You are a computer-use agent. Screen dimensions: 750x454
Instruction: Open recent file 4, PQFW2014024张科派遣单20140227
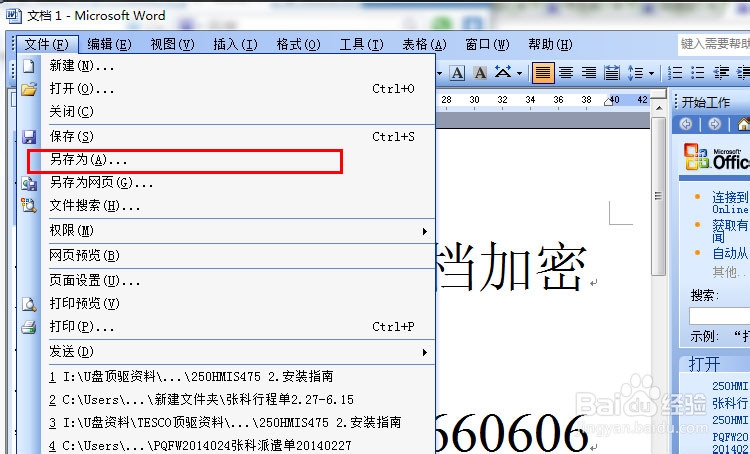226,445
